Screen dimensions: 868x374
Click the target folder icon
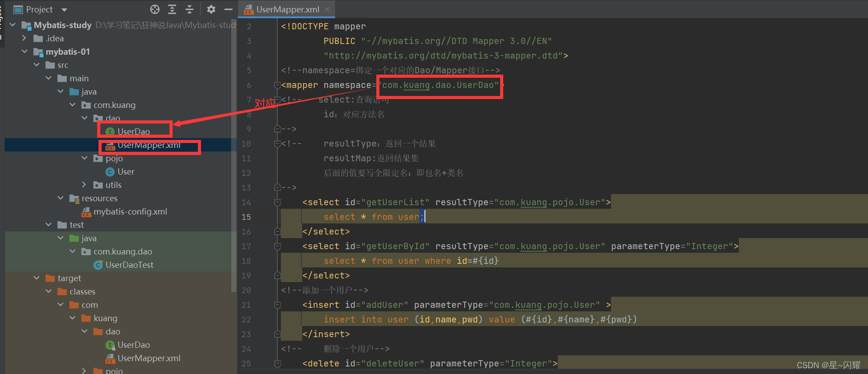point(50,278)
